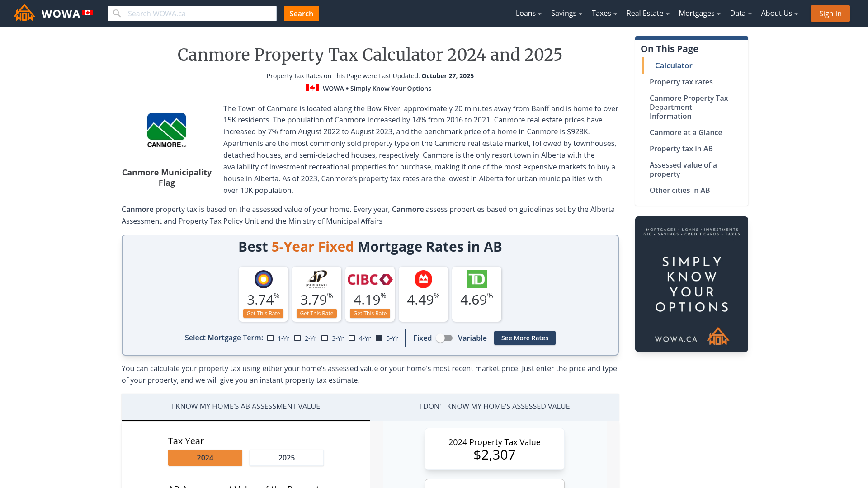The width and height of the screenshot is (868, 488).
Task: Open the Taxes dropdown menu
Action: [603, 13]
